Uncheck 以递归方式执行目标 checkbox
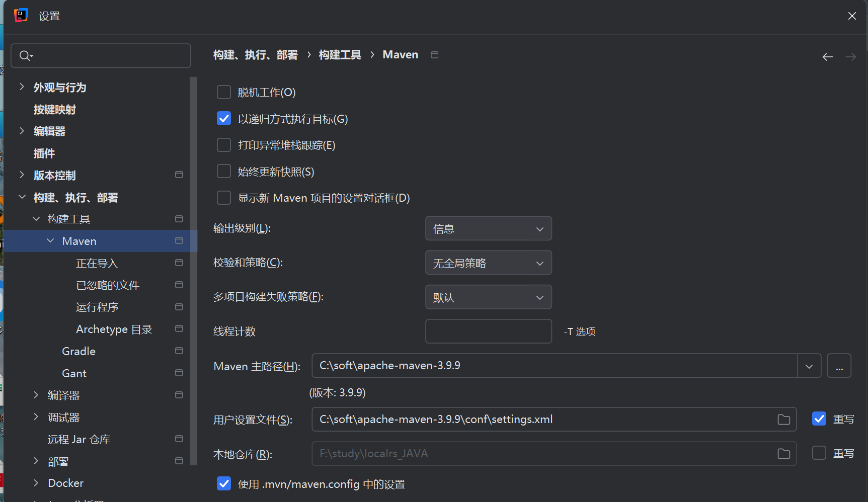 (x=224, y=119)
